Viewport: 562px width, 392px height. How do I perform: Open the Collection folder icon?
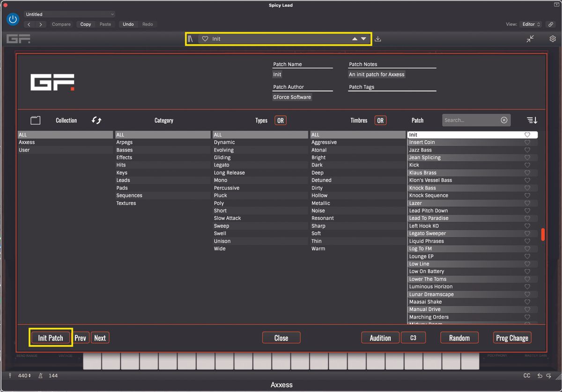pos(35,120)
